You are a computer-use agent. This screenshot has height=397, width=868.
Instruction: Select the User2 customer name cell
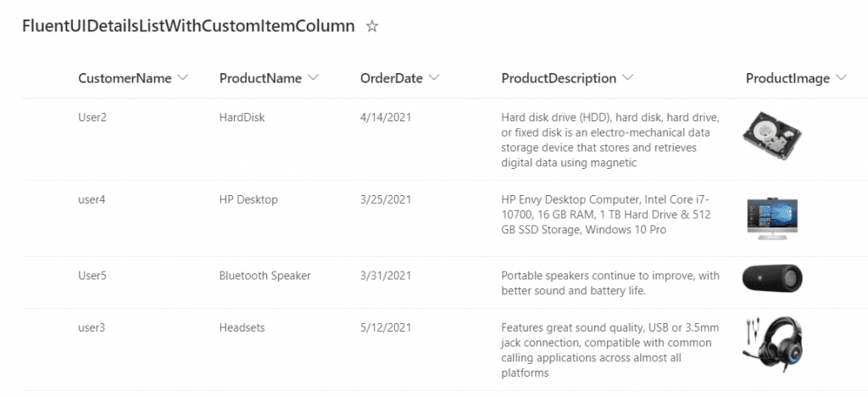click(x=92, y=117)
